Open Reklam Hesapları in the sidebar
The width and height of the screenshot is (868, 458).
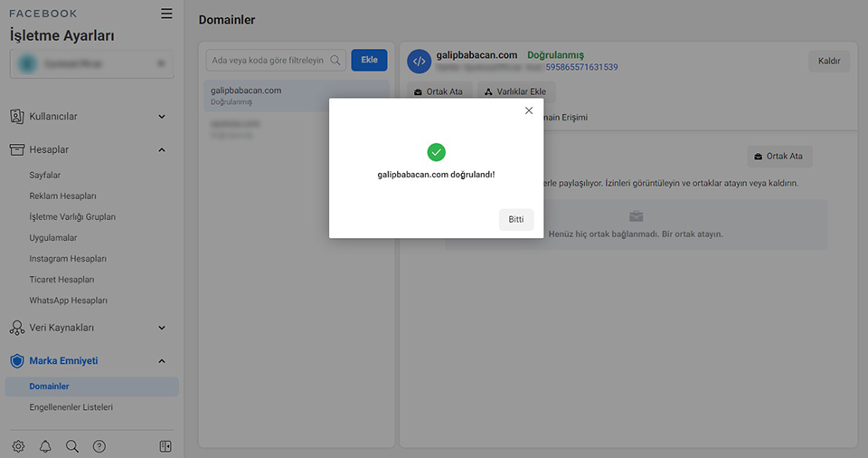click(x=62, y=196)
